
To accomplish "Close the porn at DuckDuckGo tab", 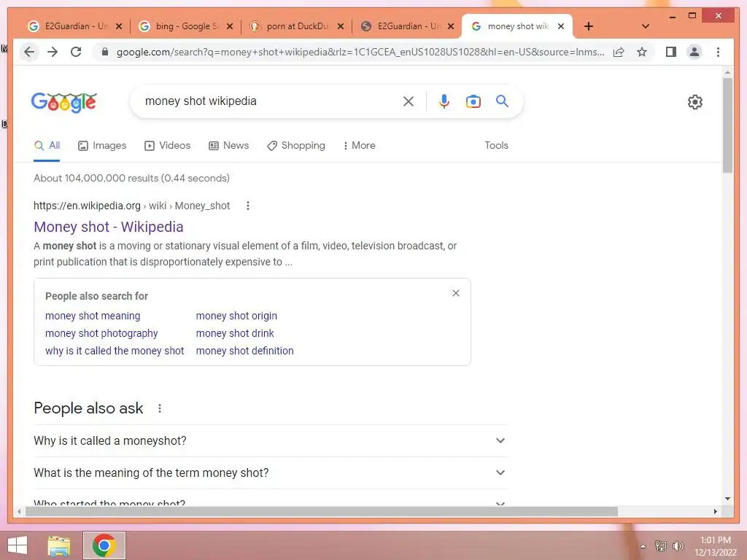I will (341, 26).
